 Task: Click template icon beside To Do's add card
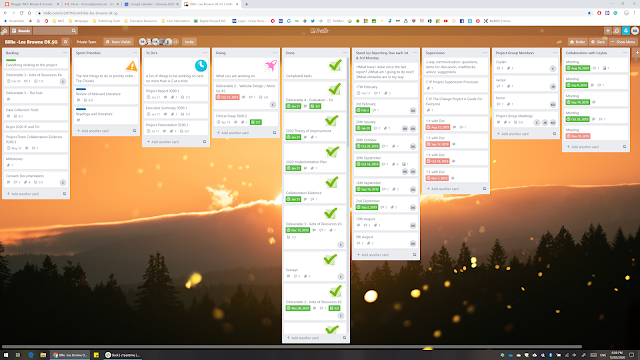204,142
